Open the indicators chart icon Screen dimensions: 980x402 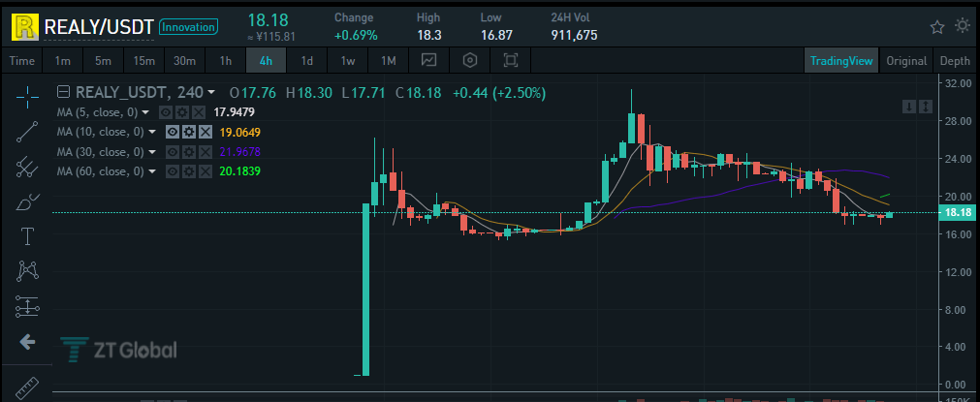click(428, 61)
